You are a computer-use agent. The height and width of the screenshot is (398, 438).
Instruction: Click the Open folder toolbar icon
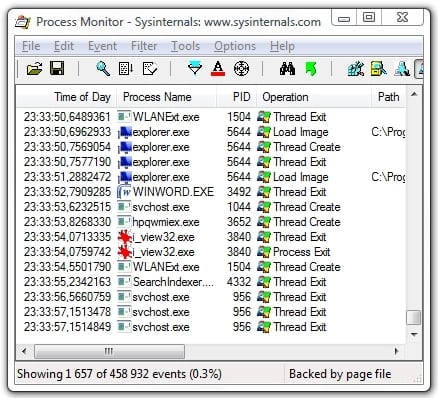[34, 69]
